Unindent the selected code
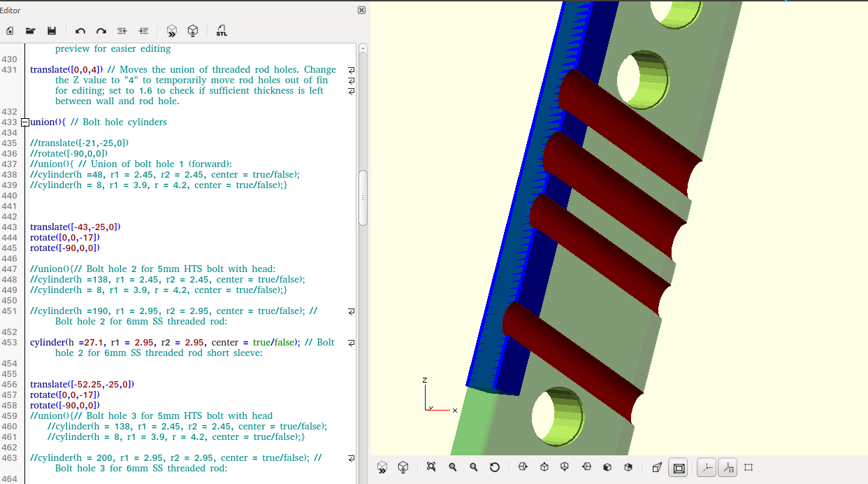 click(x=122, y=31)
